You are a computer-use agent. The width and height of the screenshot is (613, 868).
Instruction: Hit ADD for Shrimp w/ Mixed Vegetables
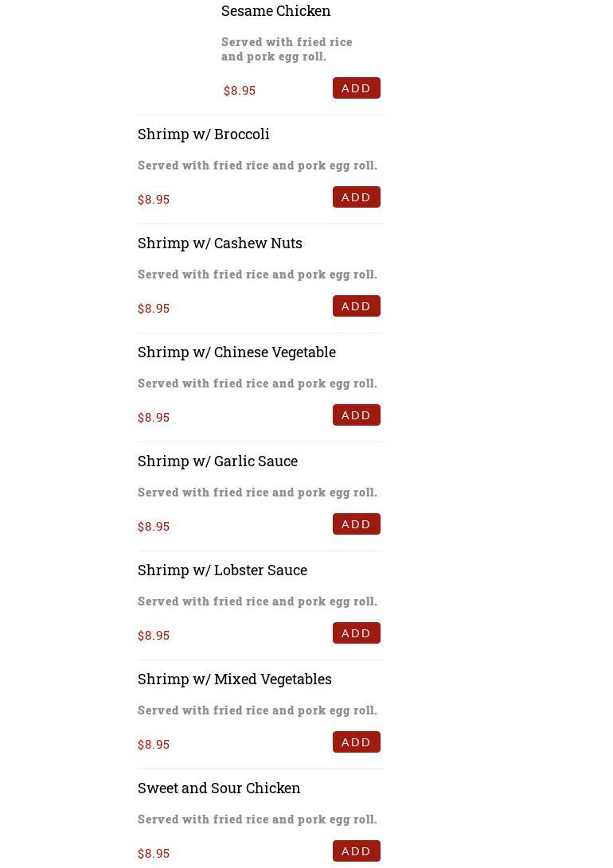point(356,742)
